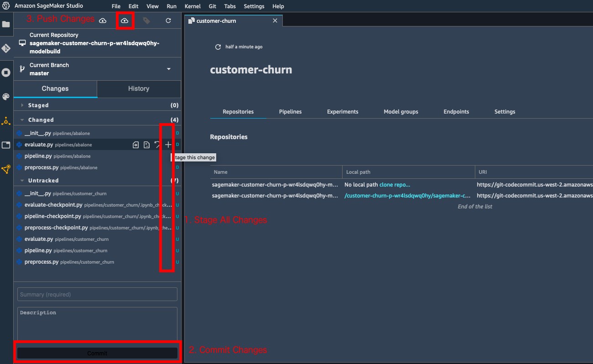Click the SageMaker Studio logo icon
The width and height of the screenshot is (593, 364).
click(6, 6)
